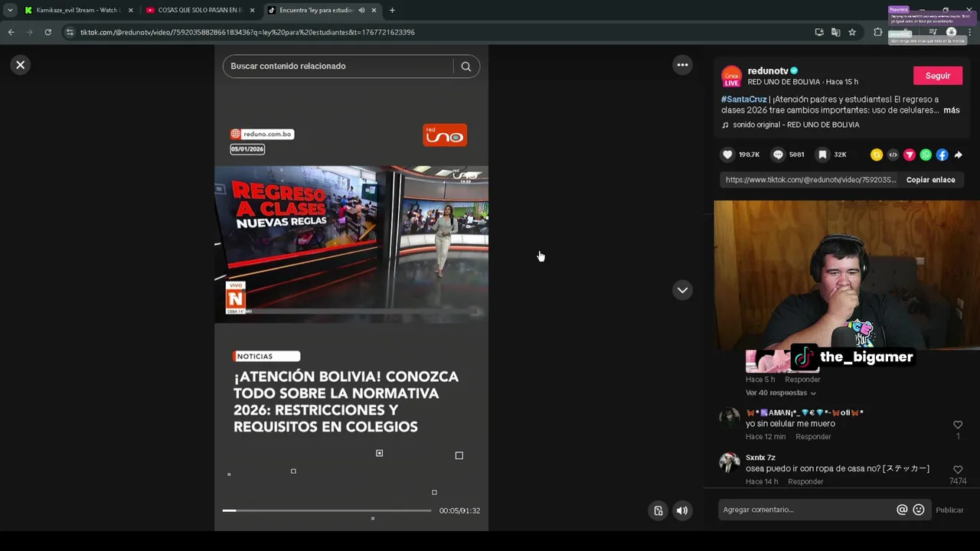Click the embed code icon
980x551 pixels.
point(893,155)
